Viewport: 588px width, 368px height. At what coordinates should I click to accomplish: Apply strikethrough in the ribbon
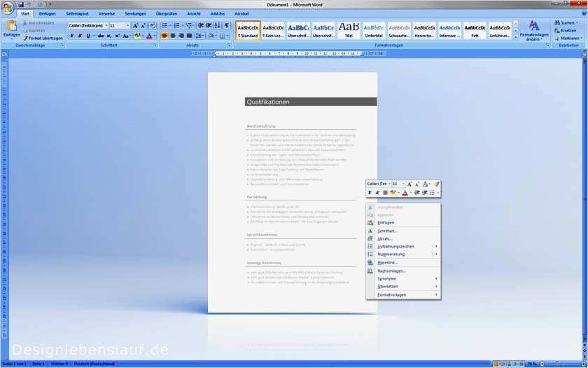pos(101,36)
